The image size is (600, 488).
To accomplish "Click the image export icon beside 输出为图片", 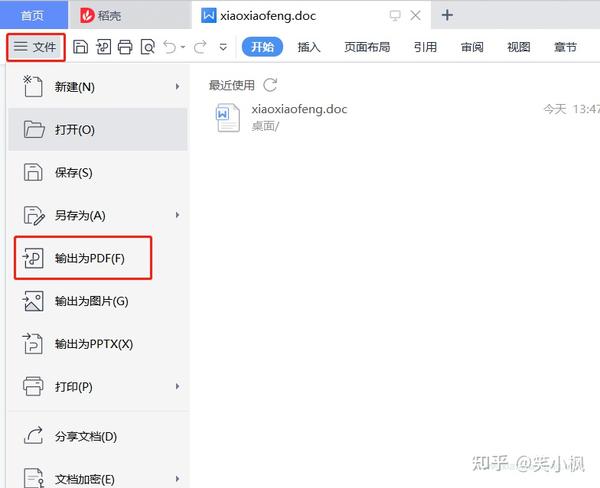I will (x=33, y=301).
